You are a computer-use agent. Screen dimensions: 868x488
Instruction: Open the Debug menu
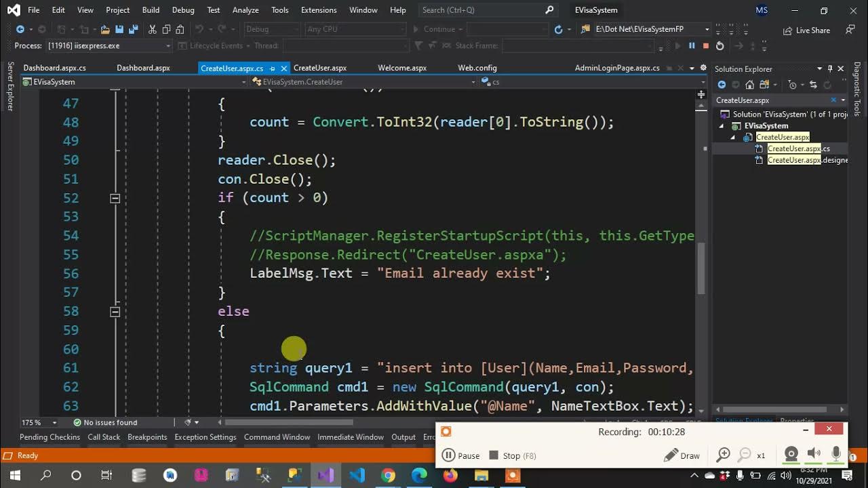183,10
